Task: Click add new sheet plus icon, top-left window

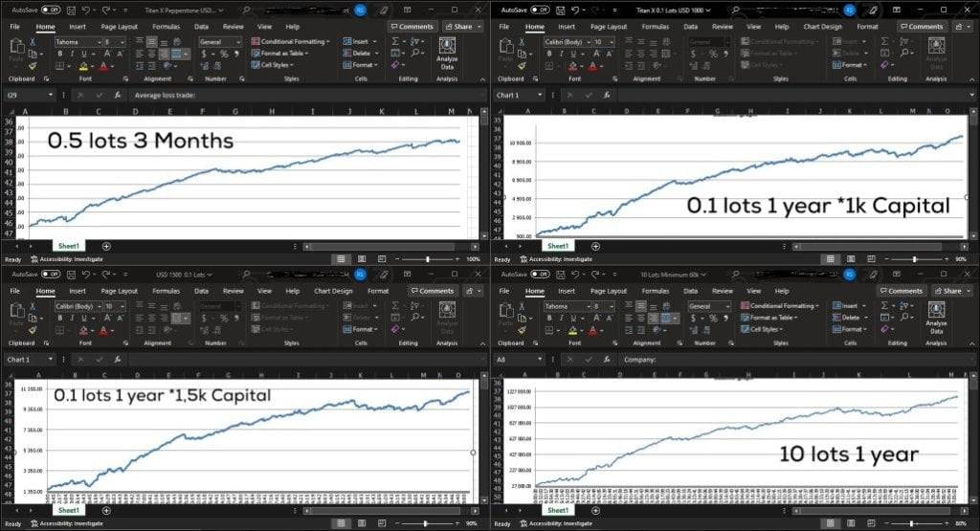Action: [106, 246]
